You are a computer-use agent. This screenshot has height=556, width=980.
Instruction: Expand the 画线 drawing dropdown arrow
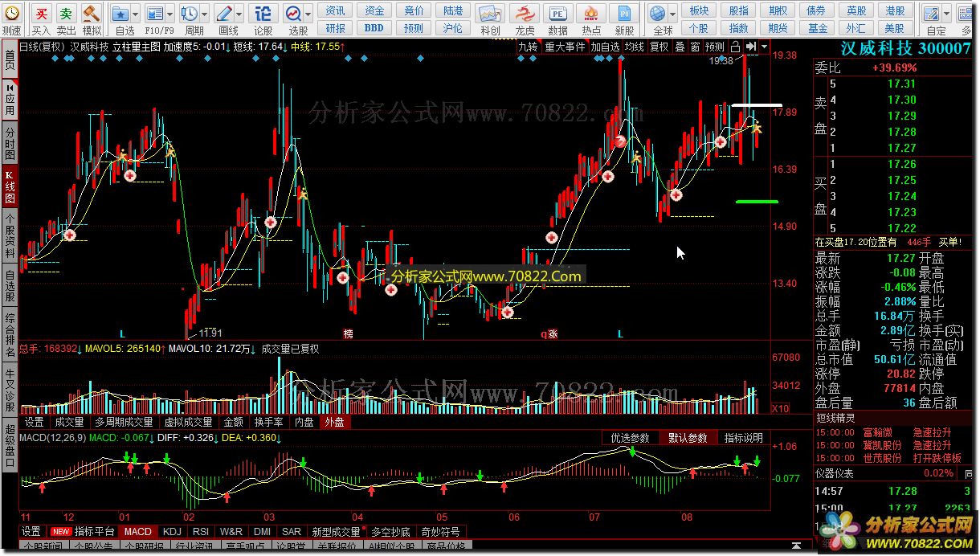(240, 14)
